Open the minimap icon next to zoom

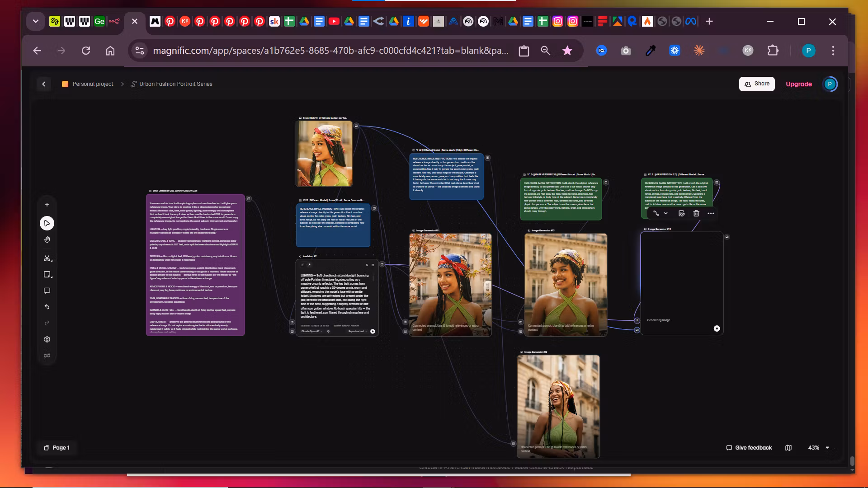(x=788, y=448)
